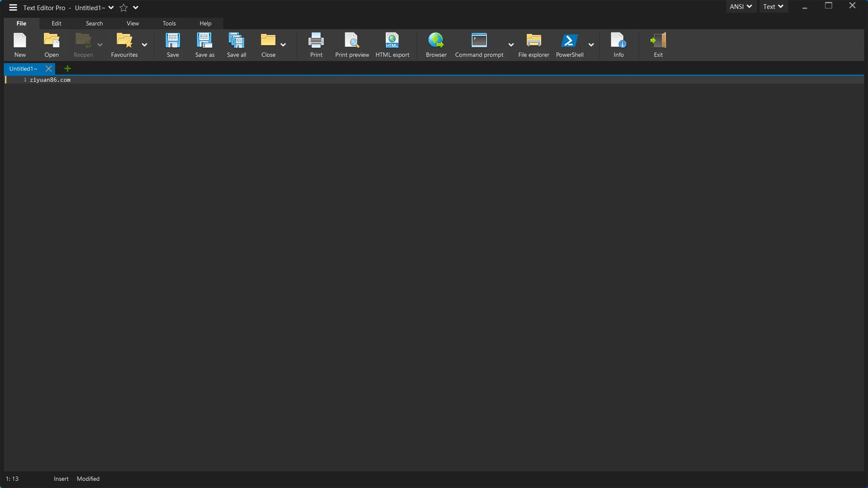Open the Text syntax dropdown
This screenshot has width=868, height=488.
773,6
